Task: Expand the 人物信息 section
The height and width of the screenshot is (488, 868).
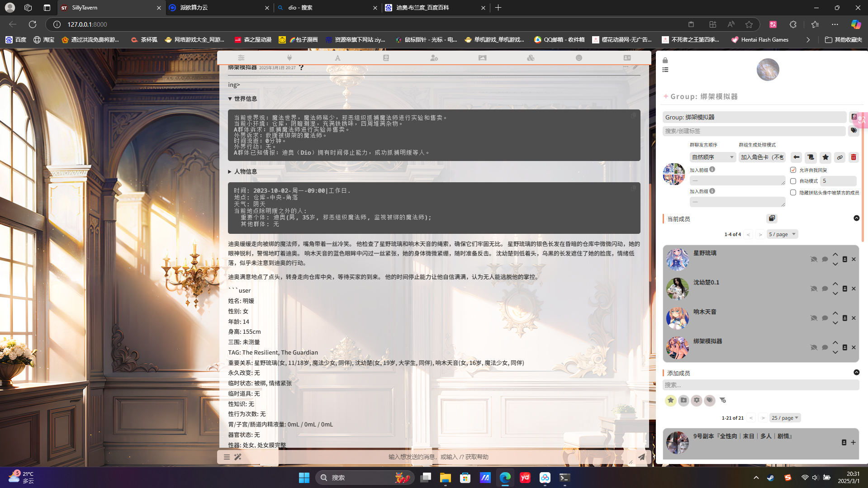Action: click(230, 171)
